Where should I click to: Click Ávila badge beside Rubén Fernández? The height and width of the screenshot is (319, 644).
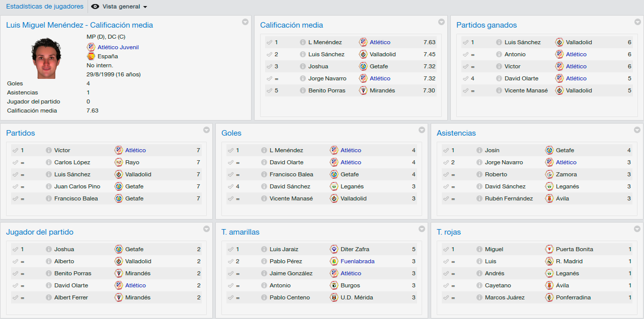pos(549,198)
